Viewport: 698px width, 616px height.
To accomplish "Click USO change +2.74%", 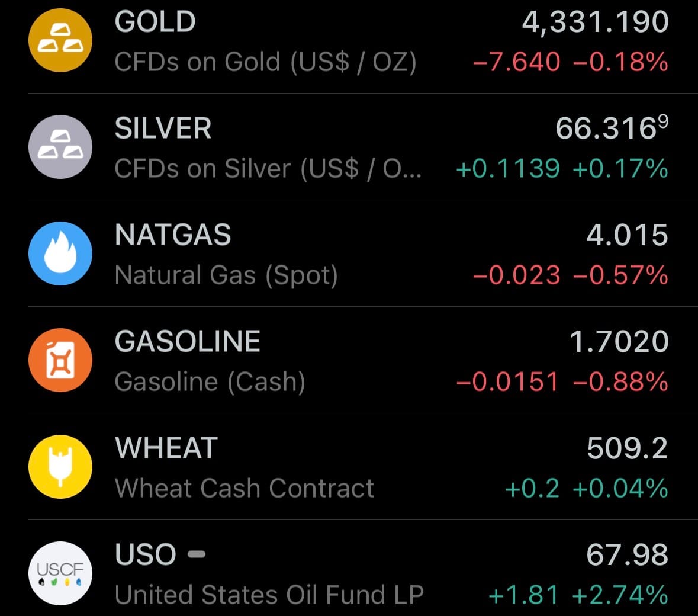I will point(620,595).
